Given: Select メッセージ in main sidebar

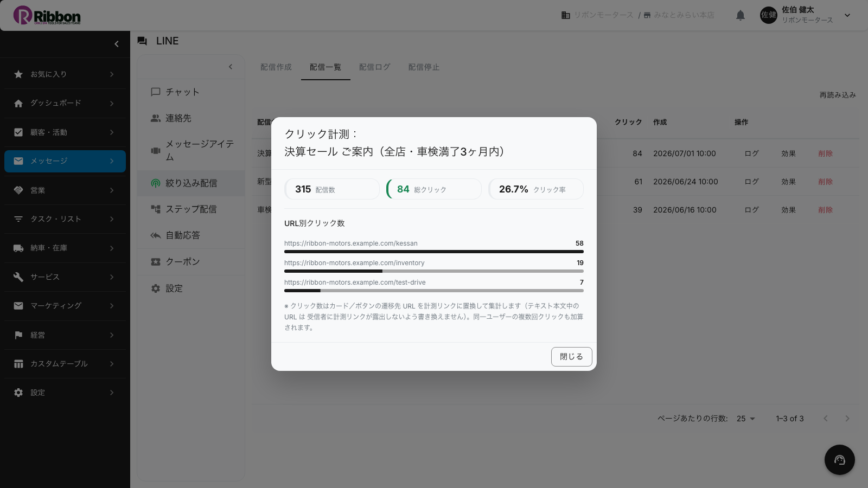Looking at the screenshot, I should (x=65, y=161).
